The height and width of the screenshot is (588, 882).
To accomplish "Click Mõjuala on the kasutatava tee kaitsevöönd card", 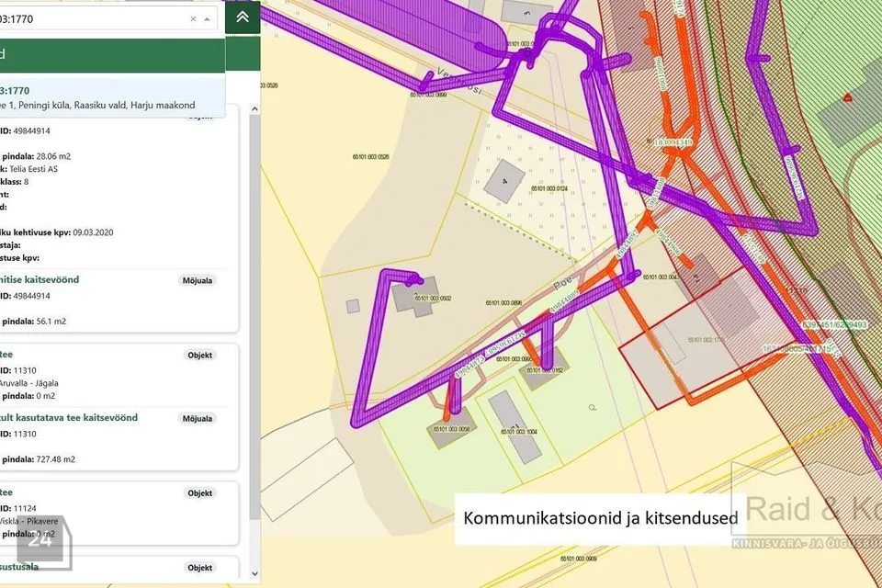I will 198,418.
